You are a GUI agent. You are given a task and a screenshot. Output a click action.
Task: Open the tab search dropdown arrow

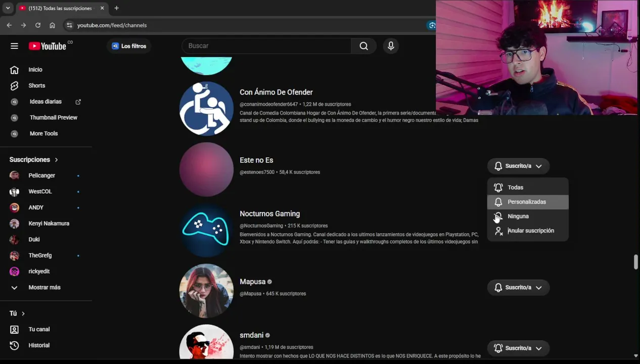click(8, 8)
